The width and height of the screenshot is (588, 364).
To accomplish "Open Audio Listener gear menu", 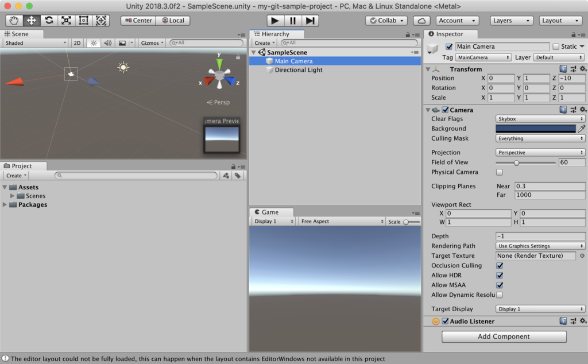I will 583,321.
